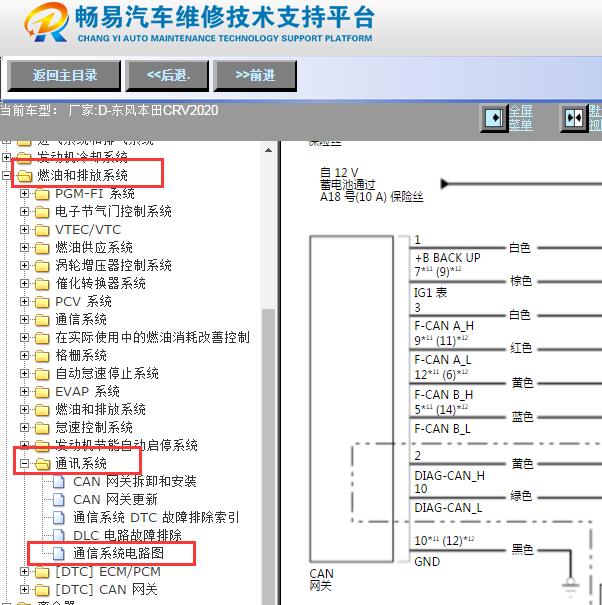Click the tree panel vertical scrollbar thumb
This screenshot has height=605, width=602.
click(x=269, y=455)
